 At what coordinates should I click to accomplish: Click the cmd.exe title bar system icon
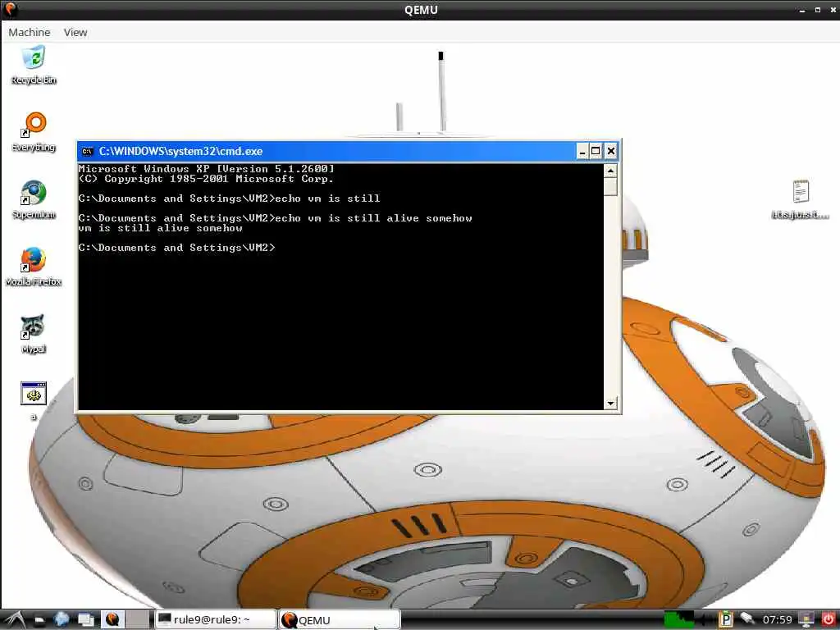coord(87,152)
